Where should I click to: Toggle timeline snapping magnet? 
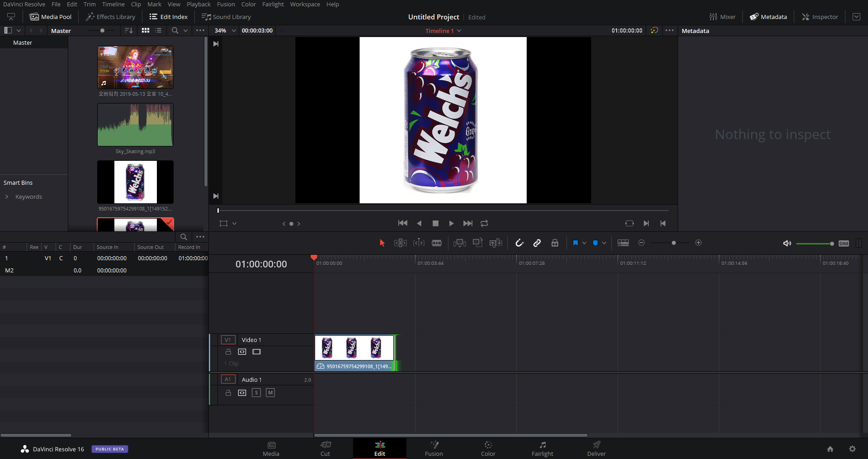(519, 243)
